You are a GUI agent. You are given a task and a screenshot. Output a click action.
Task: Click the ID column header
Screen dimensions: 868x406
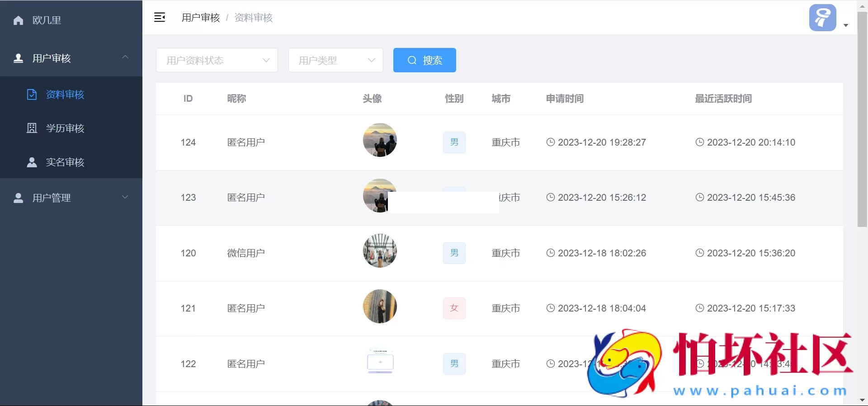click(x=188, y=99)
